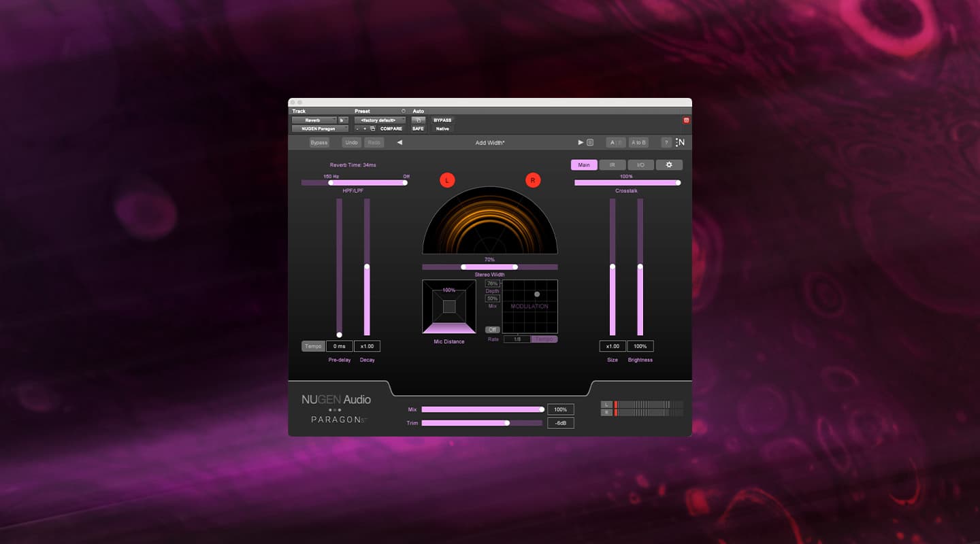Click the automation enable icon under Auto

click(x=419, y=120)
